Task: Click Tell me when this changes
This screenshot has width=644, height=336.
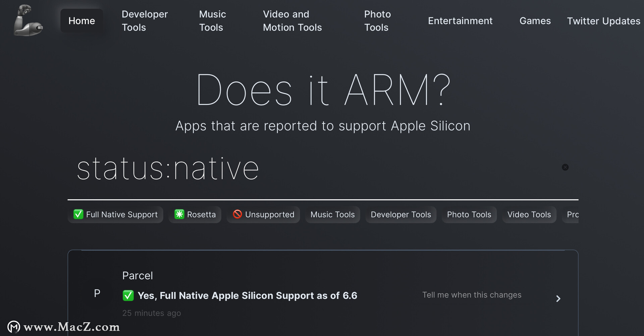Action: click(472, 295)
